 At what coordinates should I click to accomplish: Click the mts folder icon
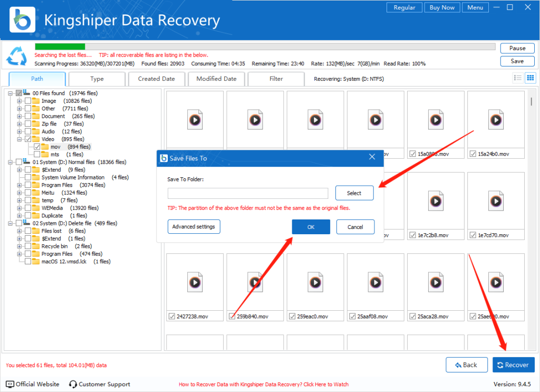tap(45, 154)
